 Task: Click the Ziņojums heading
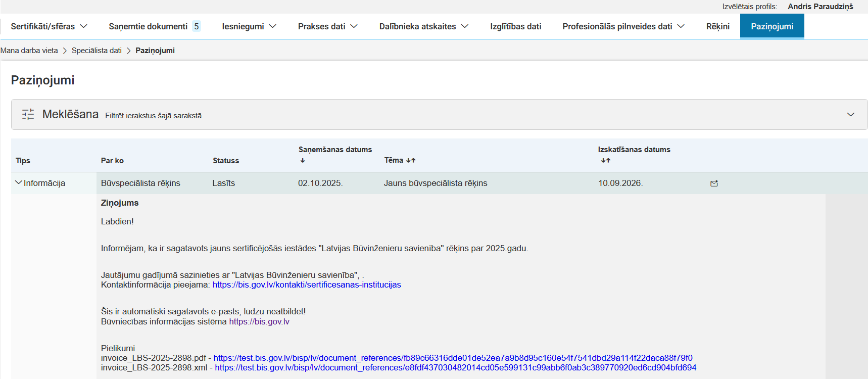point(120,203)
